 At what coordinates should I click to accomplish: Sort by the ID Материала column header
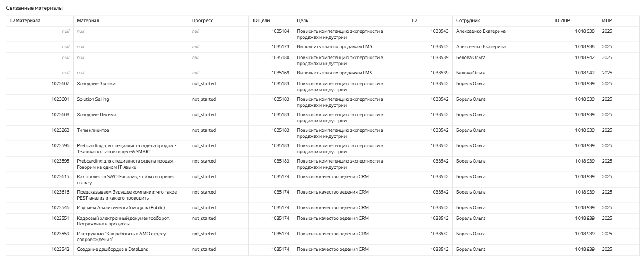click(x=25, y=21)
